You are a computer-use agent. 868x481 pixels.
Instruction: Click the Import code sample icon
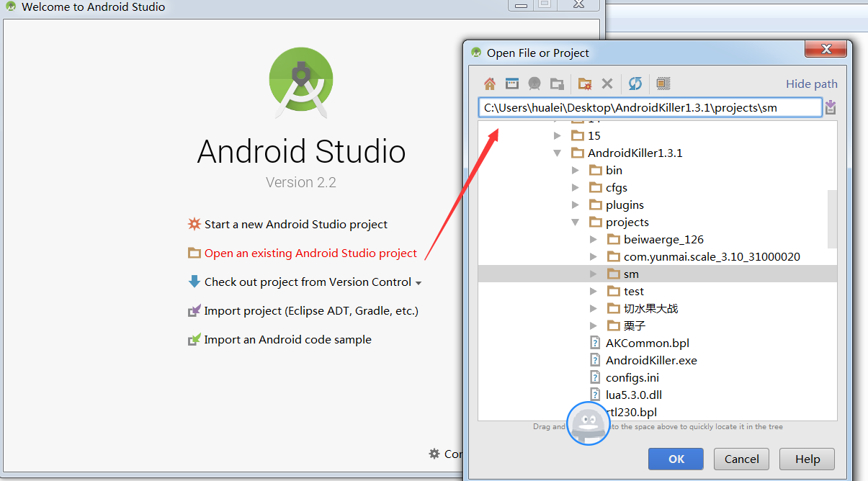tap(194, 339)
